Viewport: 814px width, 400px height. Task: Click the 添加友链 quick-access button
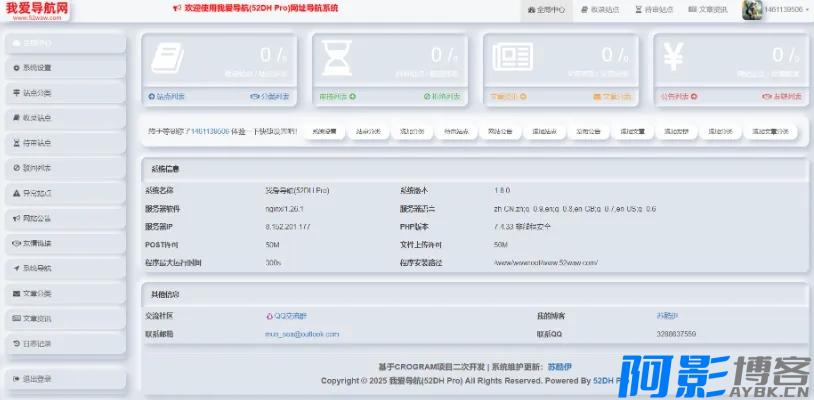point(676,132)
